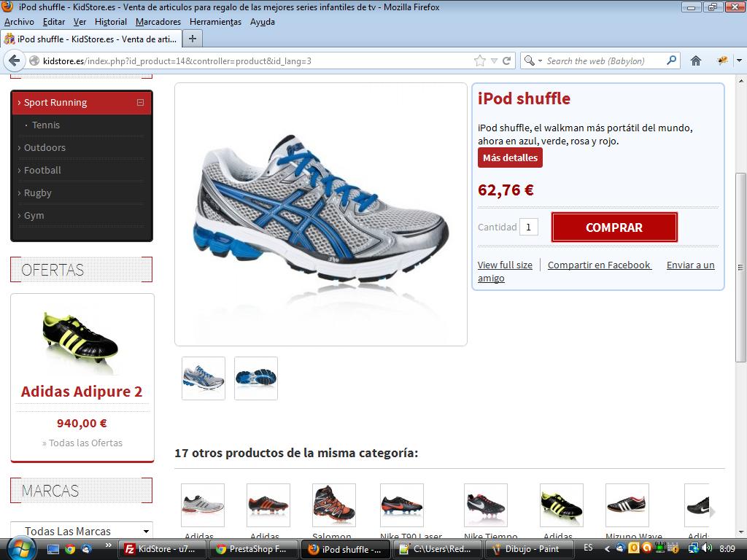This screenshot has width=747, height=560.
Task: Open the Marcadores menu
Action: [x=158, y=22]
